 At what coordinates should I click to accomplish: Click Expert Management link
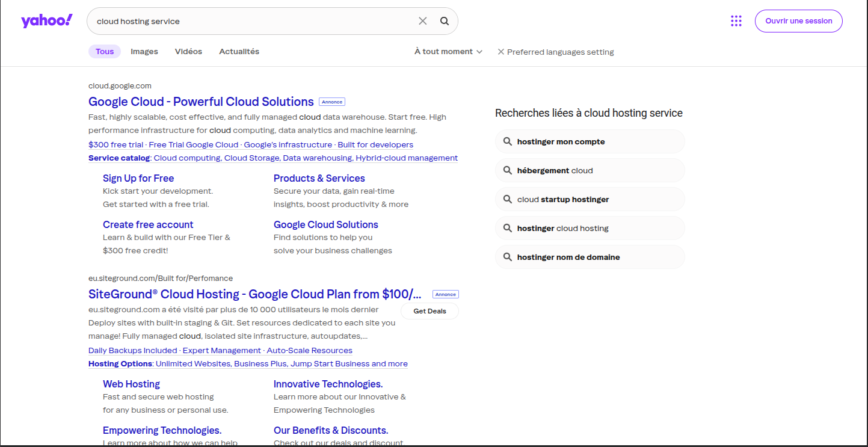(222, 350)
